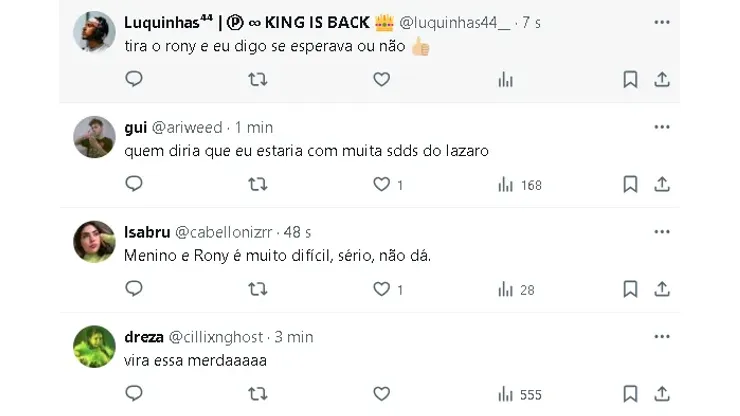Share Luquinhas44's tweet
The width and height of the screenshot is (740, 416).
(662, 79)
